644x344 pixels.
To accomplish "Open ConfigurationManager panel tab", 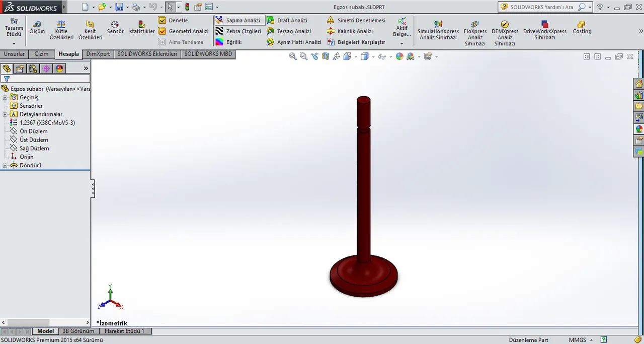I will pyautogui.click(x=33, y=68).
